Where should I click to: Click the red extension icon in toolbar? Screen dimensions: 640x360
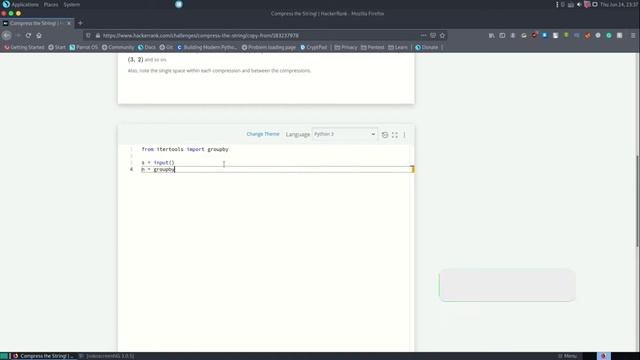click(534, 36)
